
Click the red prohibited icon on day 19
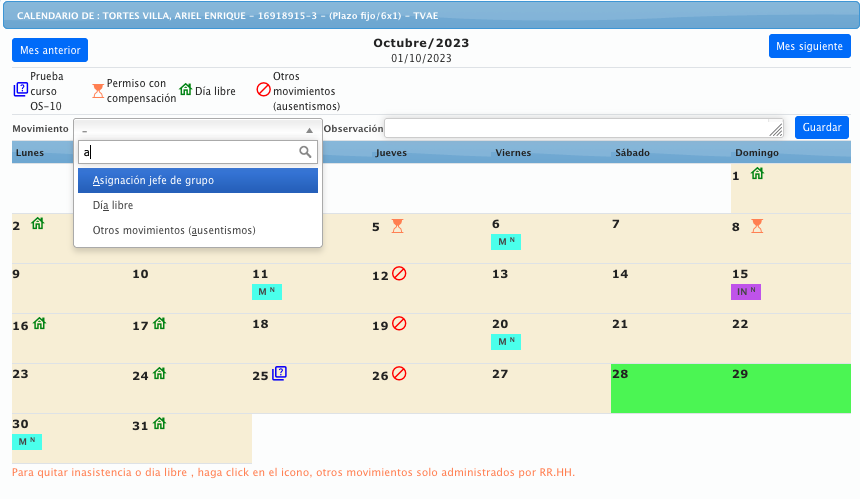pyautogui.click(x=399, y=324)
